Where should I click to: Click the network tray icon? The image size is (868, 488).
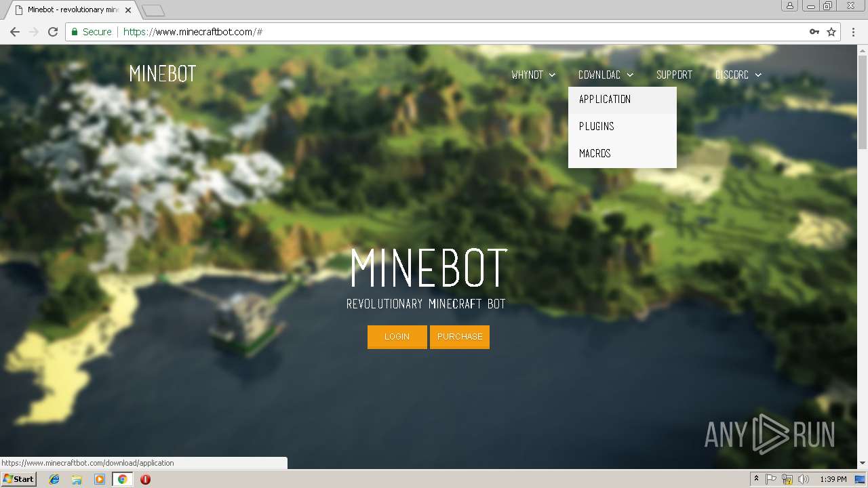tap(787, 479)
